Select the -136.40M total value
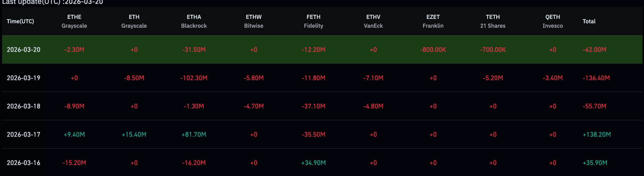This screenshot has width=644, height=176. point(596,78)
